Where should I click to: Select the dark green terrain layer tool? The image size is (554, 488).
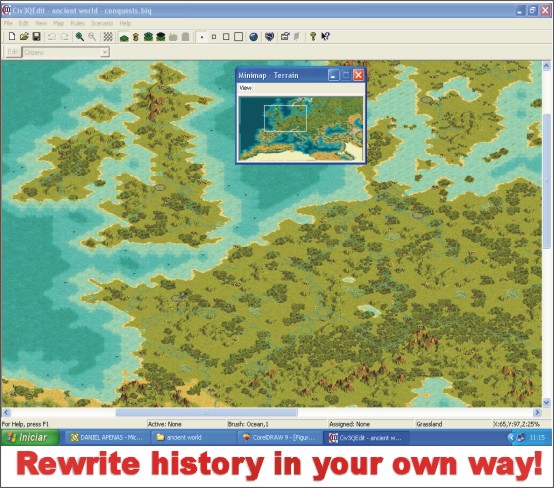pyautogui.click(x=160, y=37)
